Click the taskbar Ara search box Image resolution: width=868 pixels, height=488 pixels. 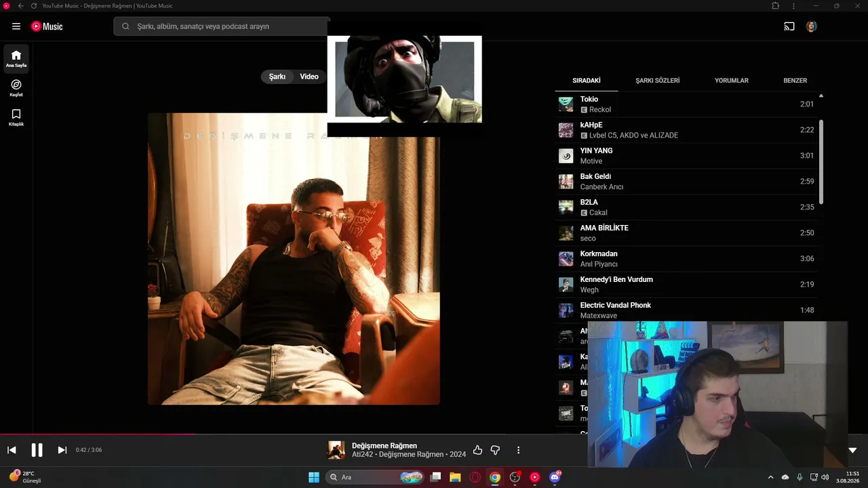376,477
